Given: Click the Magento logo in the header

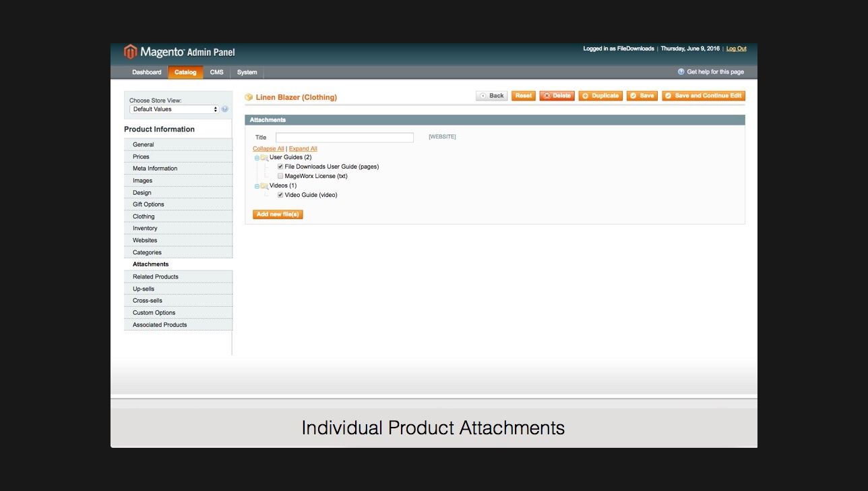Looking at the screenshot, I should 129,51.
